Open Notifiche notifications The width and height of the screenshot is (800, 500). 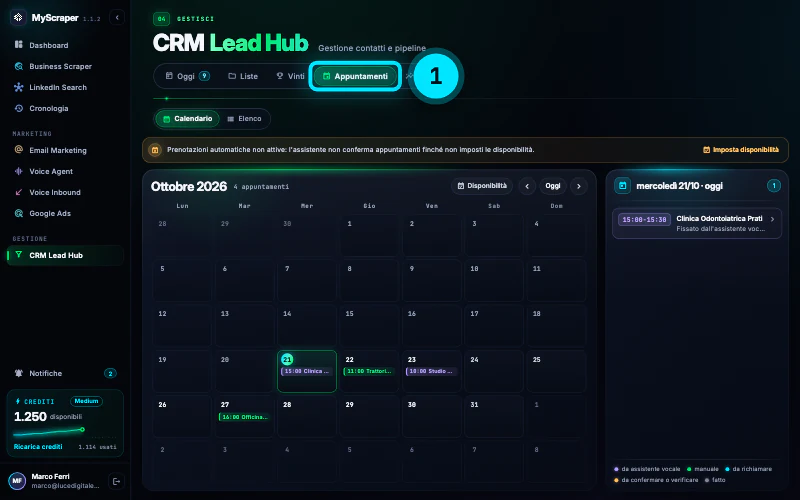tap(45, 373)
